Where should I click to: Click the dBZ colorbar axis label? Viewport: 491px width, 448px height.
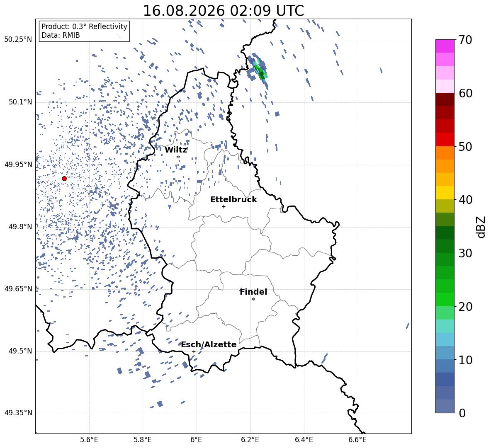(481, 227)
